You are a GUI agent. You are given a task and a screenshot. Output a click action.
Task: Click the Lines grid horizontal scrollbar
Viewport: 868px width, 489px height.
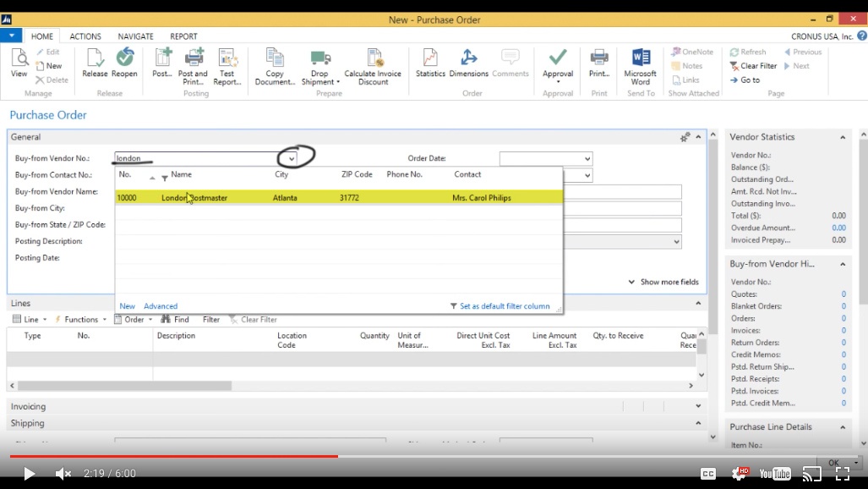click(124, 385)
